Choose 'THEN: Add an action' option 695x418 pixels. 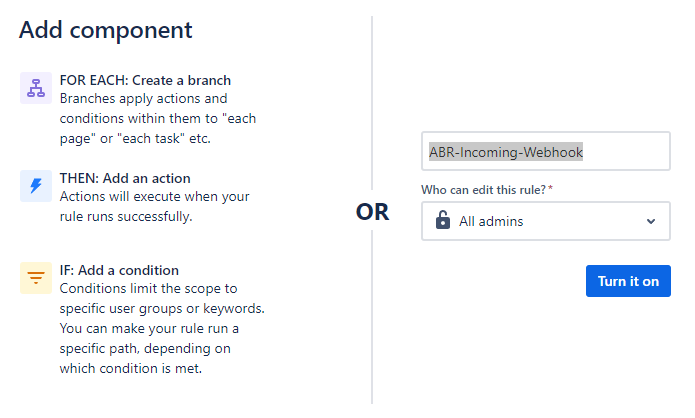125,178
